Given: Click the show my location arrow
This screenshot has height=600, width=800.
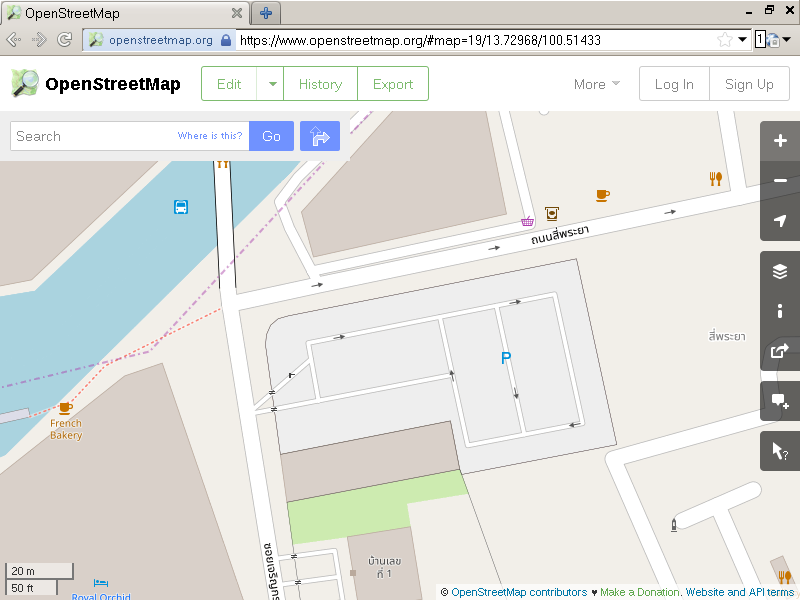Looking at the screenshot, I should [x=780, y=221].
